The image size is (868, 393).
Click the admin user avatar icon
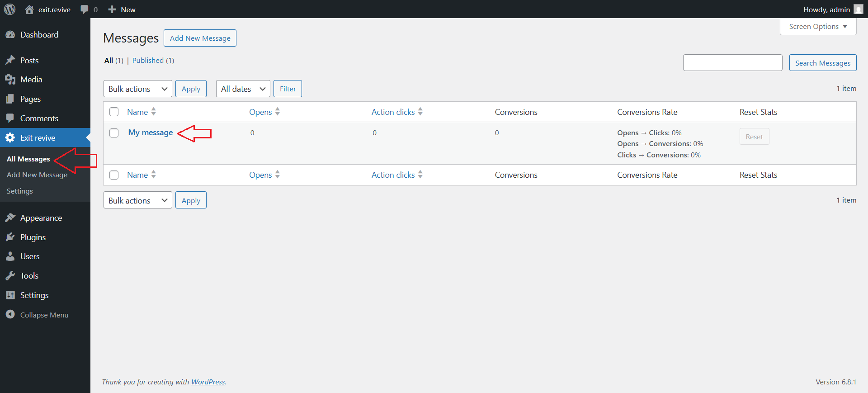point(858,9)
